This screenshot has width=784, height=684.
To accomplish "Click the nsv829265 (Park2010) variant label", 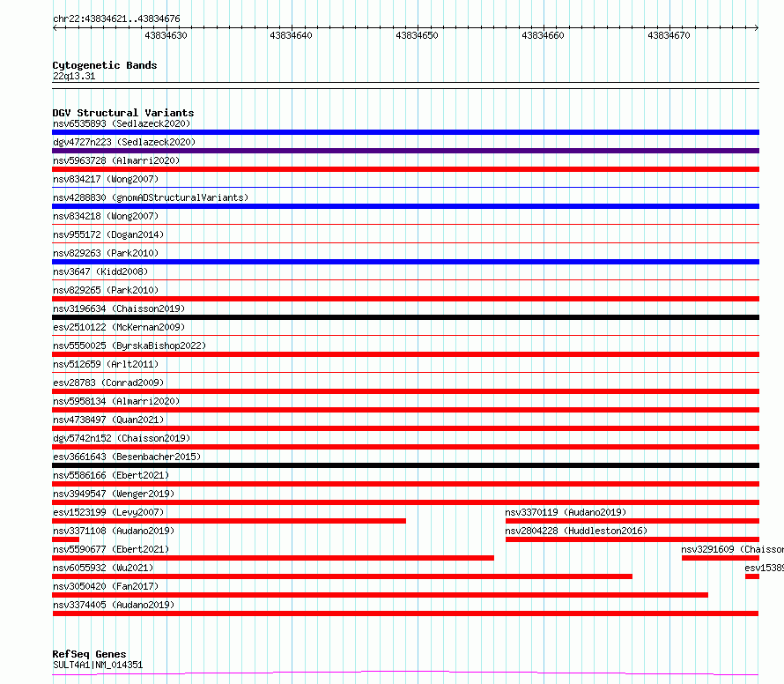I will tap(106, 290).
